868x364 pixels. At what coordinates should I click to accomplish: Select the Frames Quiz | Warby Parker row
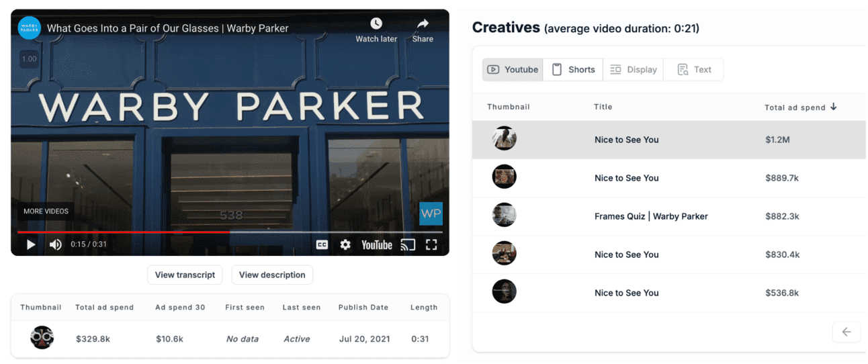coord(650,216)
